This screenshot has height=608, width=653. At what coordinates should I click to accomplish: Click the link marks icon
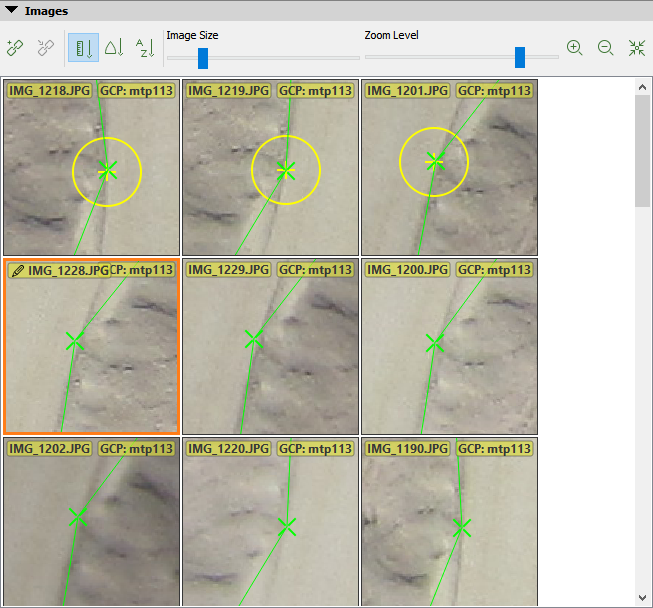pos(15,47)
